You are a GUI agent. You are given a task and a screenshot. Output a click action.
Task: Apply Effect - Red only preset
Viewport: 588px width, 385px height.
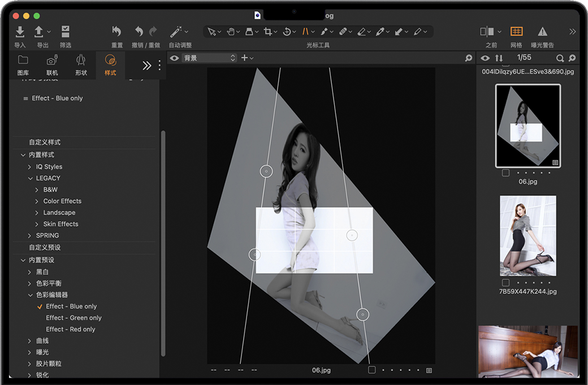[x=70, y=329]
